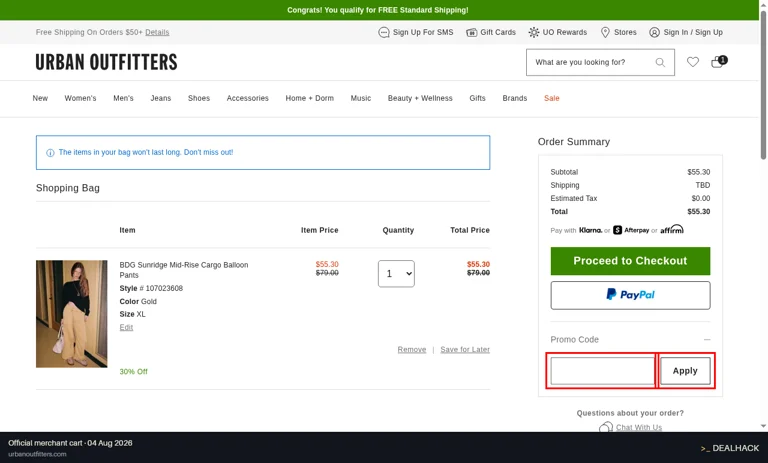Click the Apply promo code button

click(685, 371)
